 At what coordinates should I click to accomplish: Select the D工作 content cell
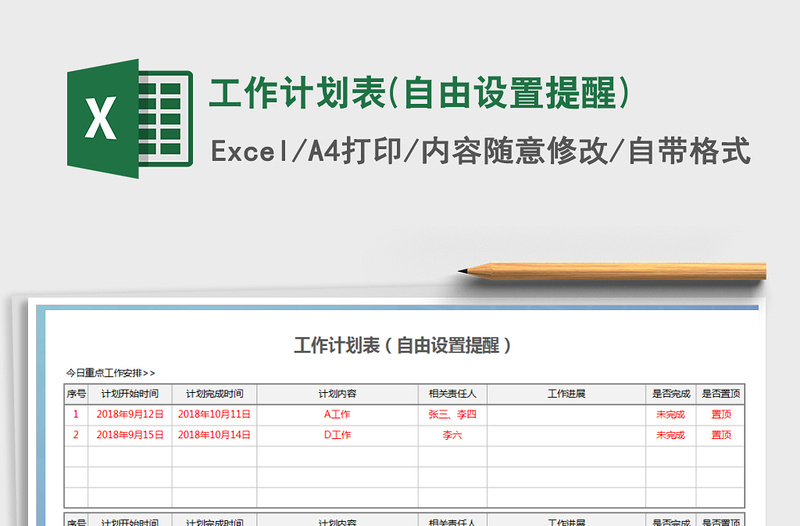337,435
